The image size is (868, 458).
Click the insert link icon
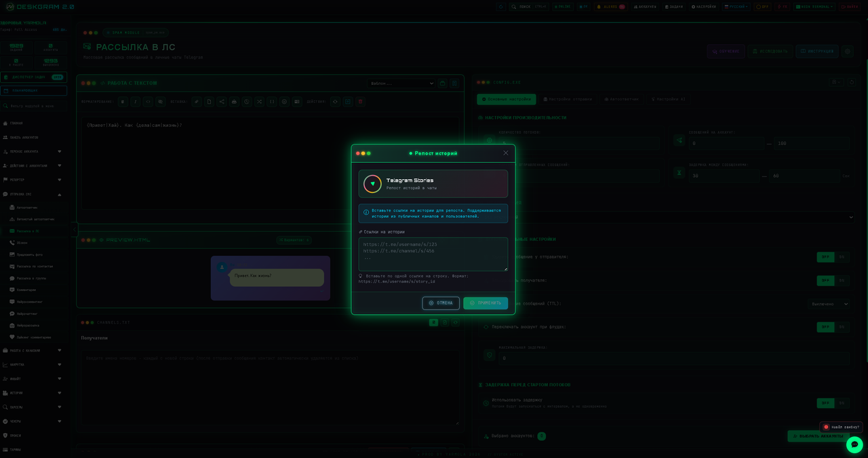pos(197,102)
